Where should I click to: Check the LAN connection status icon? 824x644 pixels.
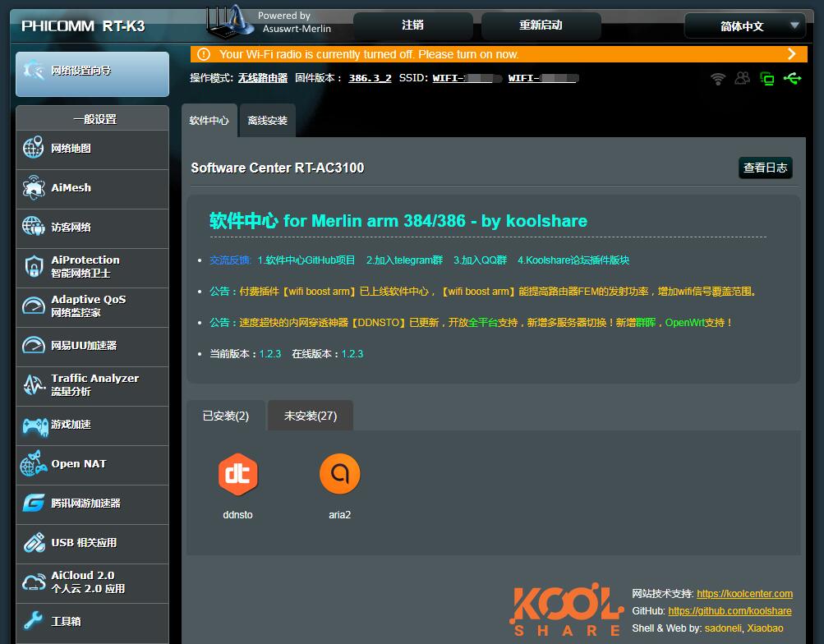766,79
